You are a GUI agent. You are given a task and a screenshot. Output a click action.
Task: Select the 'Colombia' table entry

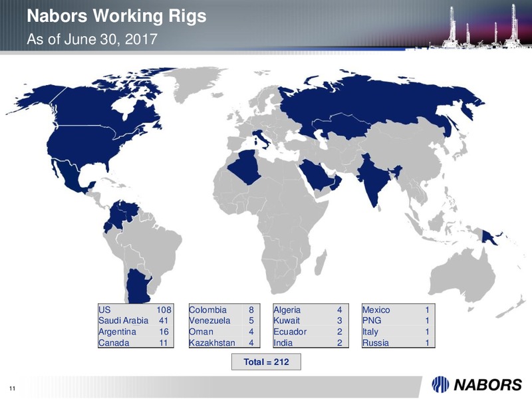pos(207,310)
